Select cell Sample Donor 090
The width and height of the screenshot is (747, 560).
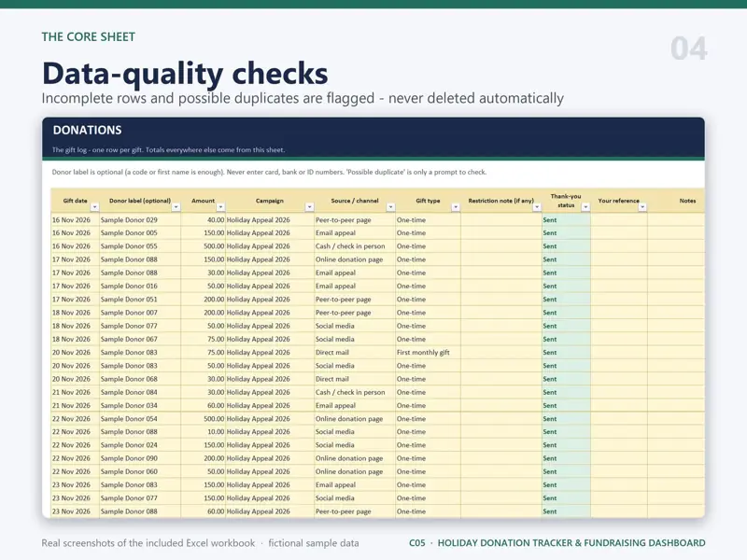(140, 458)
